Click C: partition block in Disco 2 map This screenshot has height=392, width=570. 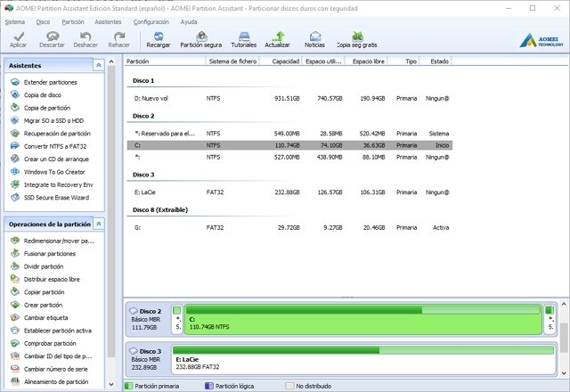click(x=363, y=319)
